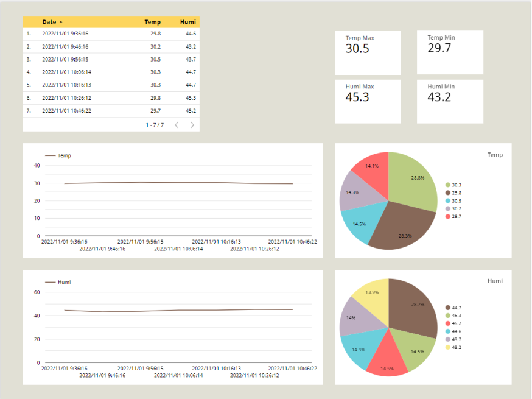This screenshot has height=399, width=532.
Task: Select table row 4 dated 10:06:14
Action: click(111, 72)
